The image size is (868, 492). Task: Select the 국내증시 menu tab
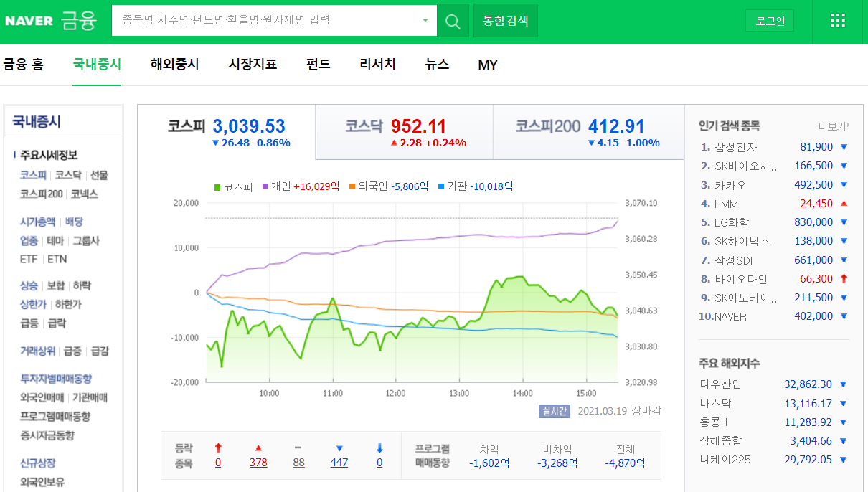[97, 65]
